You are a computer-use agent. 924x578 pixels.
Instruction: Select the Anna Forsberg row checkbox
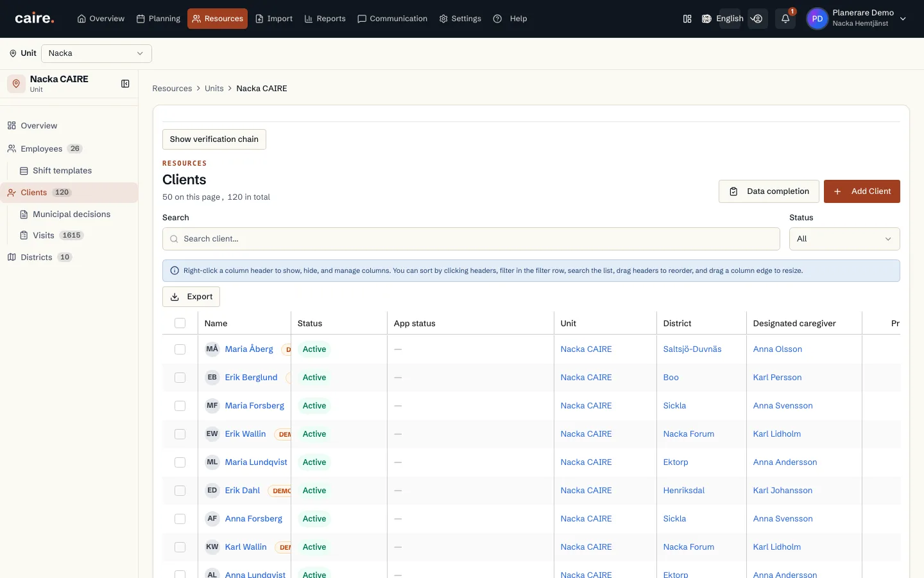tap(180, 519)
